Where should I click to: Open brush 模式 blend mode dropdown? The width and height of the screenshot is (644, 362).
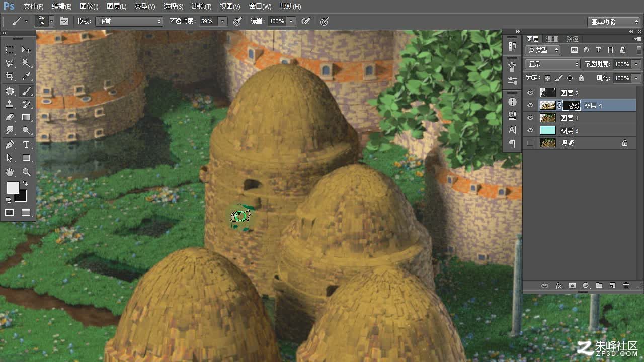tap(129, 21)
